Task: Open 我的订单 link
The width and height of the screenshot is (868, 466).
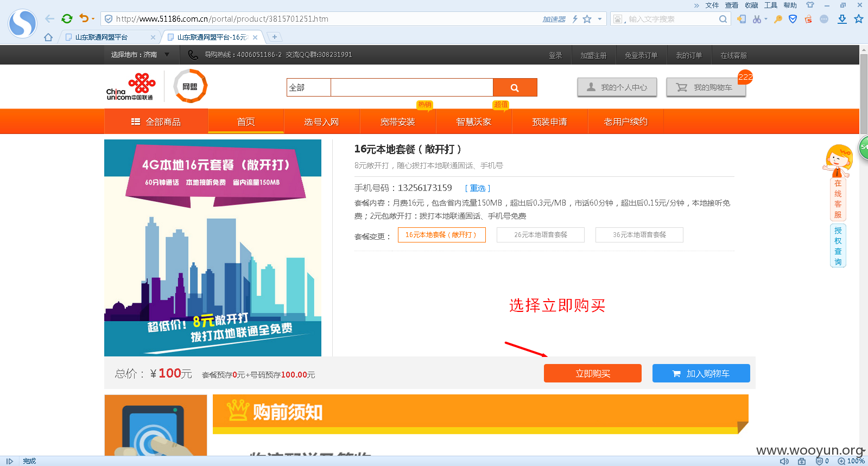Action: [x=689, y=55]
